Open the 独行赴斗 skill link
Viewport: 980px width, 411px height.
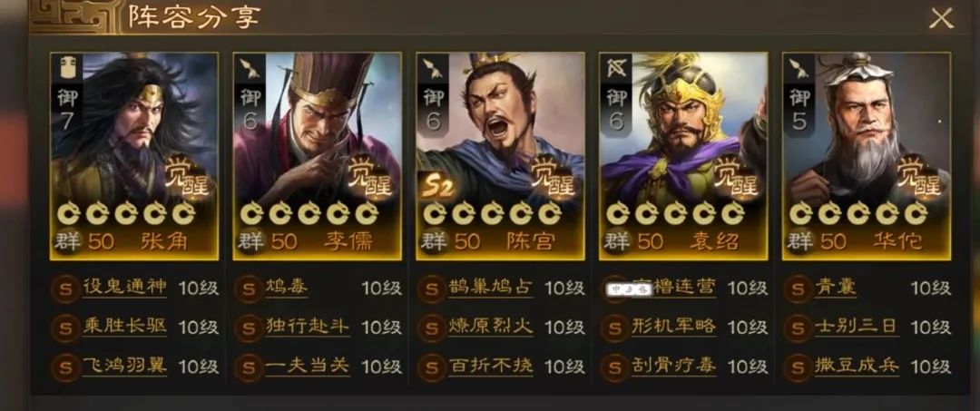308,326
